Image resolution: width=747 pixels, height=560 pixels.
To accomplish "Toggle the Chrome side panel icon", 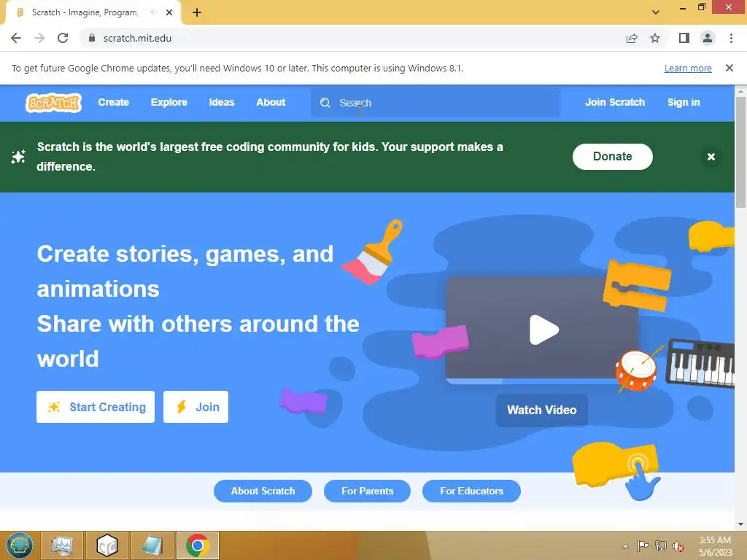I will 684,38.
